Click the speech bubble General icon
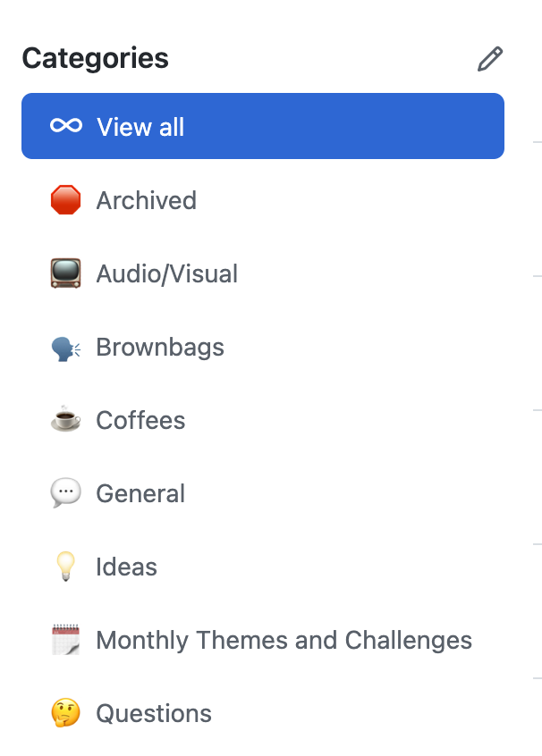 click(65, 492)
